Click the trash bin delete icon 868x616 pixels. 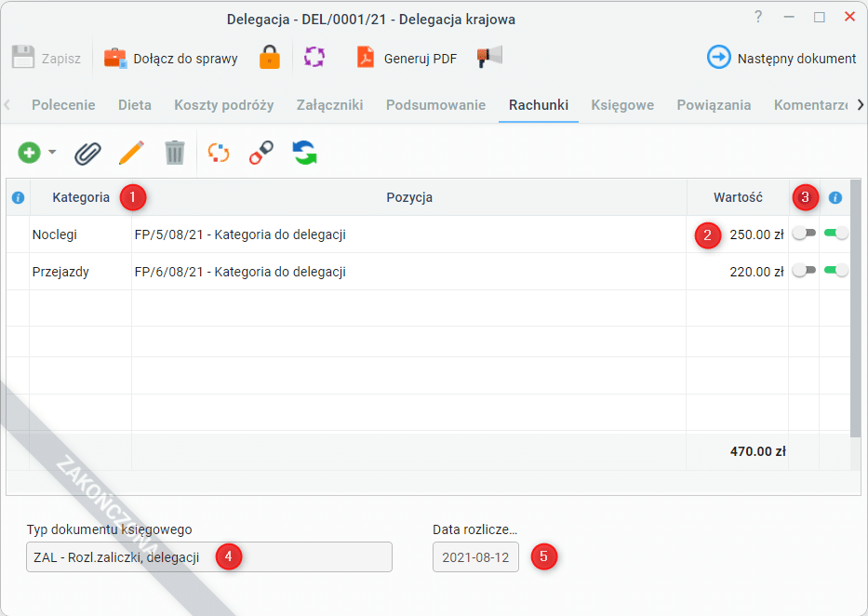click(x=174, y=153)
